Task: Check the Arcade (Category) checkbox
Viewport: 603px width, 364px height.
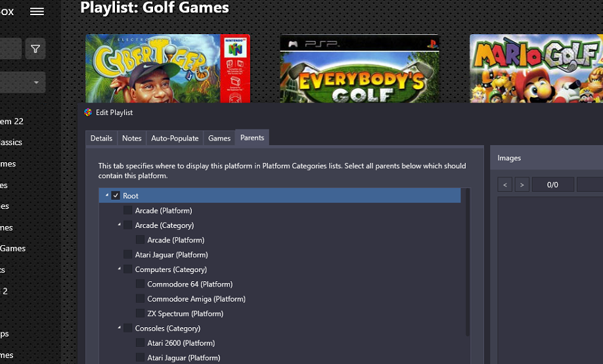Action: coord(127,225)
